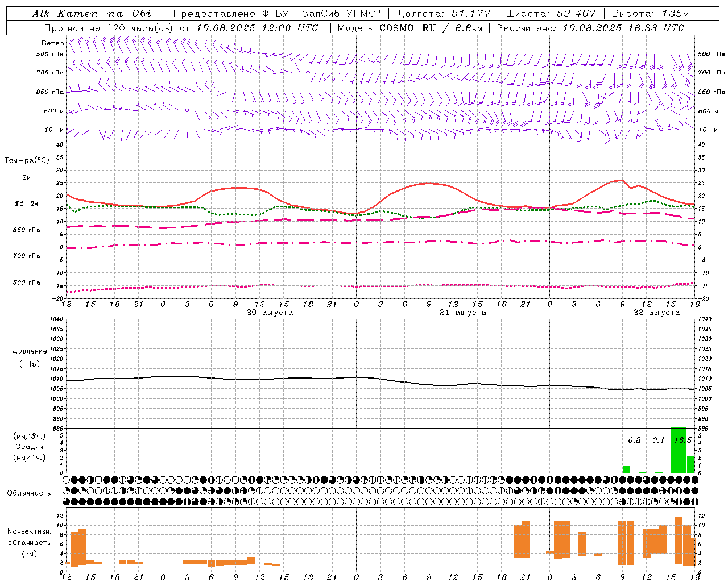
Task: Click the 'Ветер' wind panel label
Action: pyautogui.click(x=52, y=43)
